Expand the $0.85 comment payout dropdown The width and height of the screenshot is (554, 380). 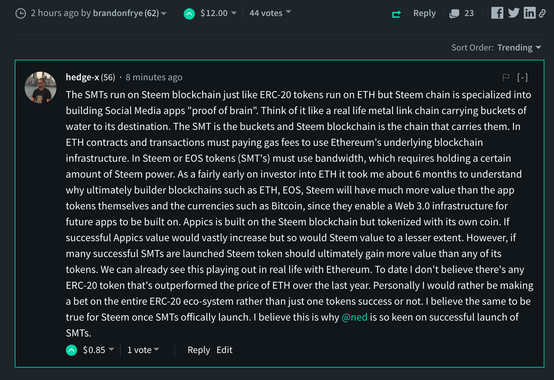98,350
